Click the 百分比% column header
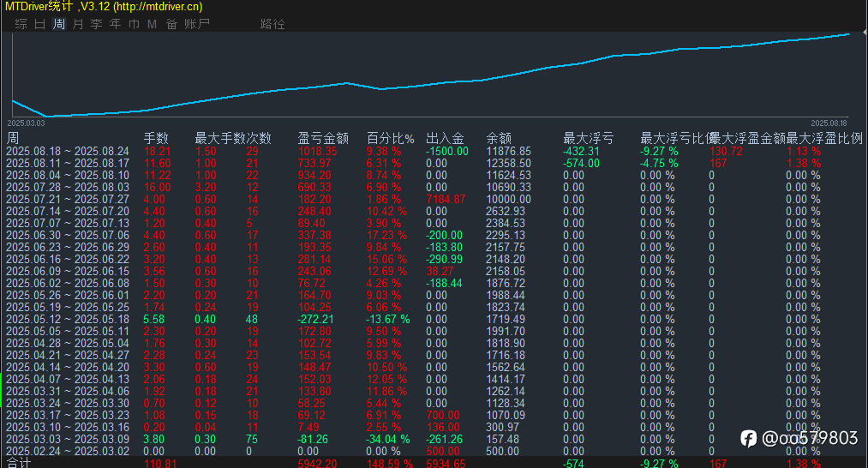 [390, 138]
